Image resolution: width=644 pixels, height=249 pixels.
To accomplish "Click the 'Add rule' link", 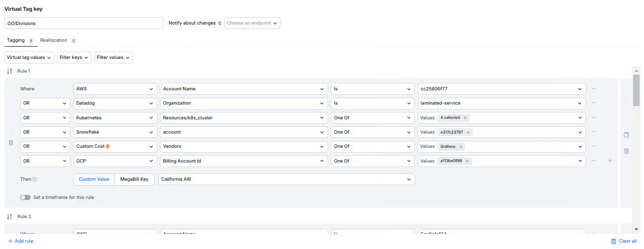I will [x=21, y=241].
